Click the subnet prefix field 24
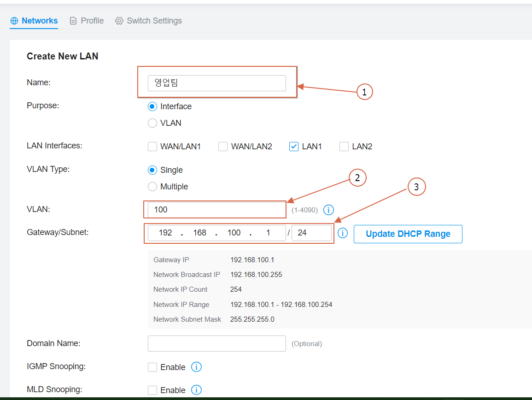 coord(311,233)
